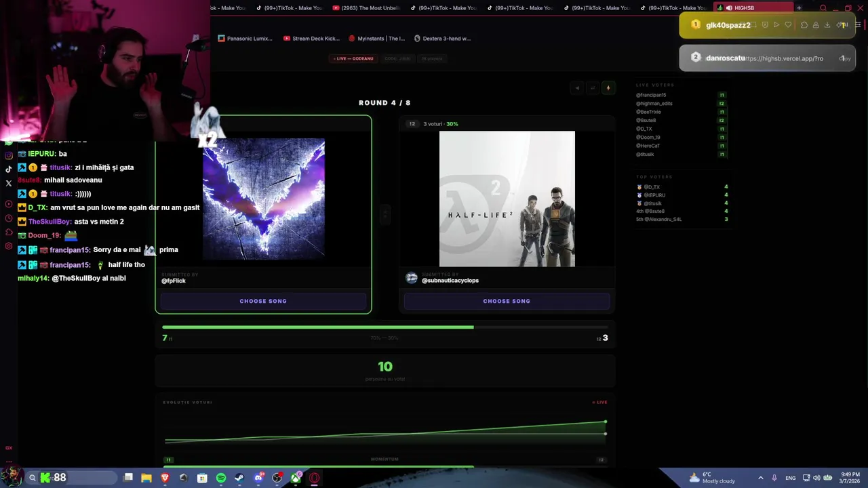868x488 pixels.
Task: Click the shuffle arrows icon button
Action: 593,88
